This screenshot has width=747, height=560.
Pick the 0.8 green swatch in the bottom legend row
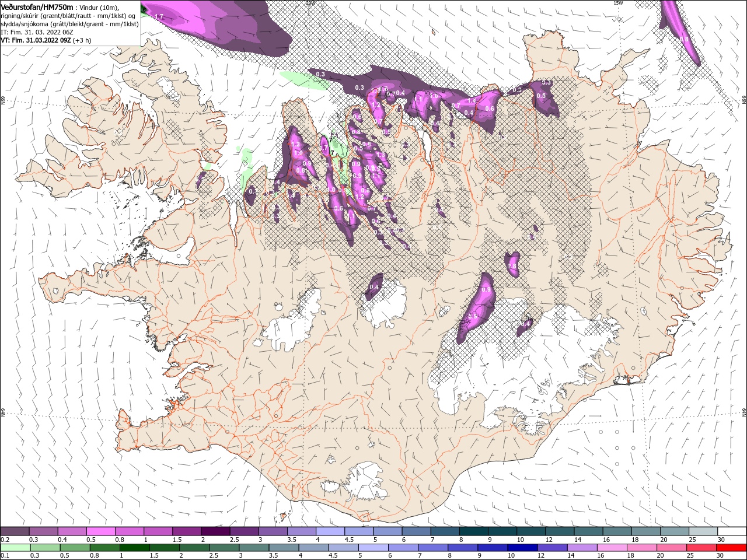(x=104, y=548)
